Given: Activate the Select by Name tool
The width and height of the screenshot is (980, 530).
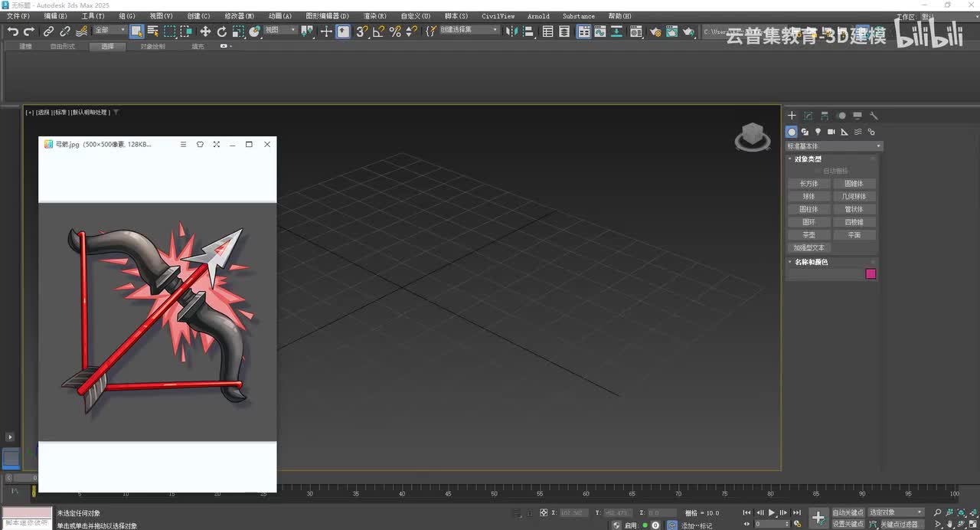Looking at the screenshot, I should (x=153, y=31).
